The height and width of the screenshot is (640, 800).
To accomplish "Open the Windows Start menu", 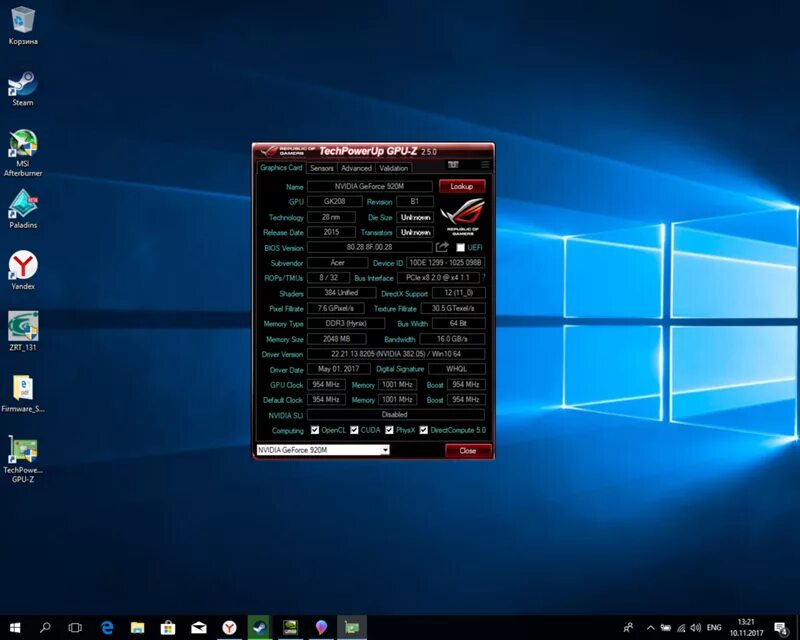I will pos(15,627).
